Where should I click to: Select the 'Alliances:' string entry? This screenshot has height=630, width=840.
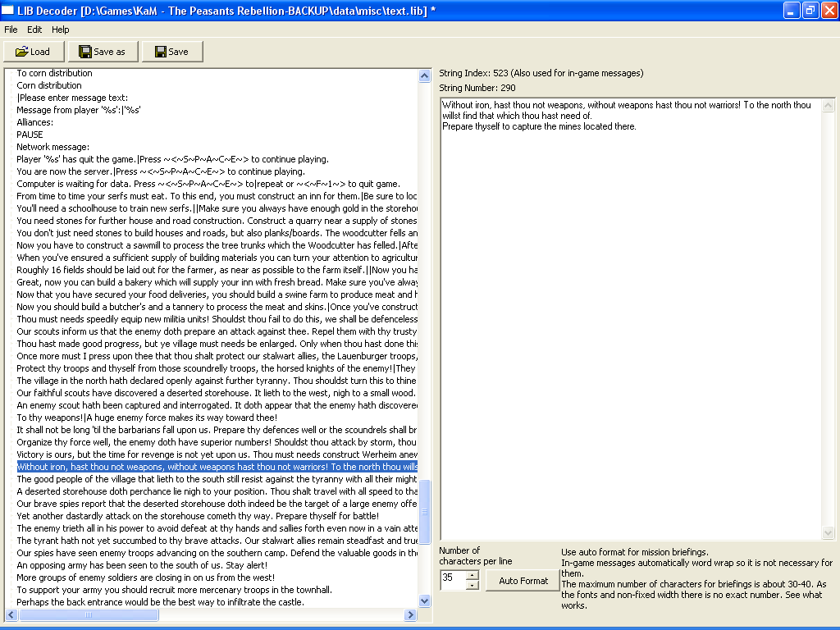34,122
